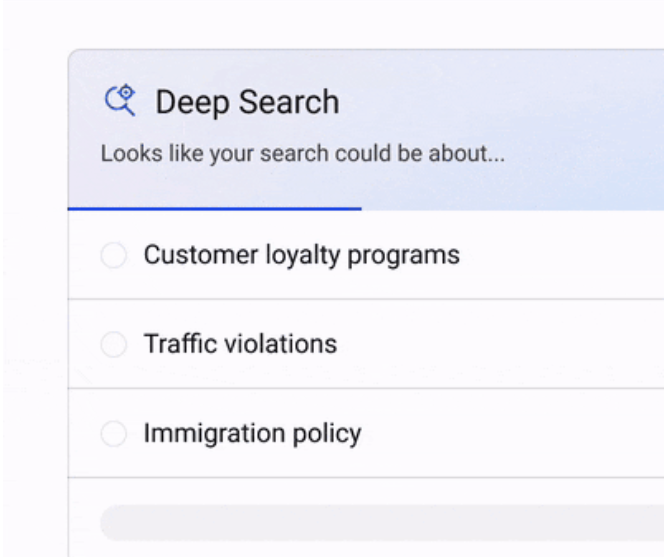Click empty space right of Immigration policy
Image resolution: width=672 pixels, height=557 pixels.
[514, 433]
